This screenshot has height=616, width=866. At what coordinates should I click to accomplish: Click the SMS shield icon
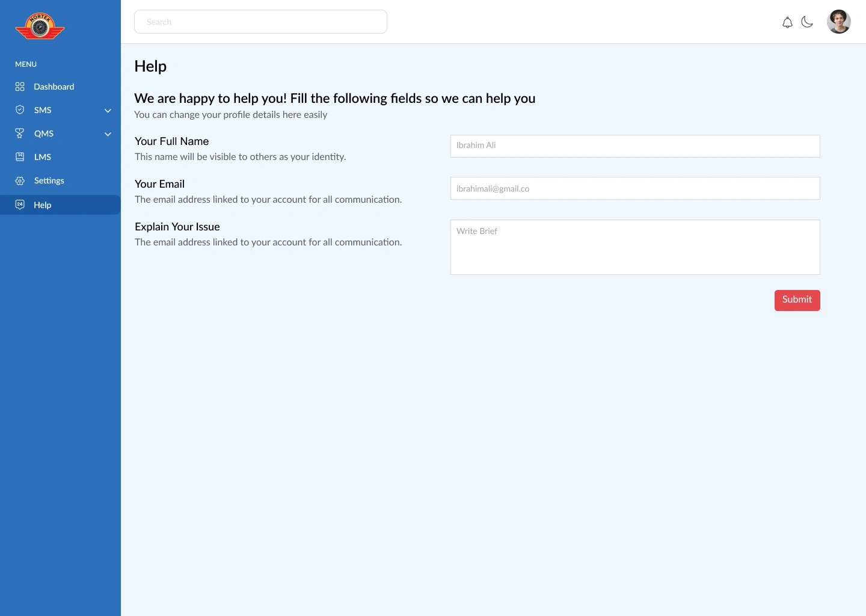[20, 110]
